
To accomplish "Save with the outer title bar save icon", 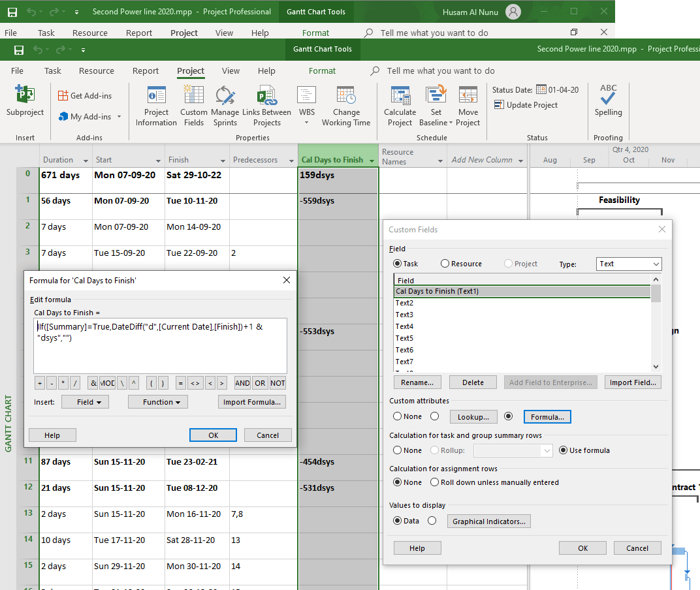I will coord(12,12).
